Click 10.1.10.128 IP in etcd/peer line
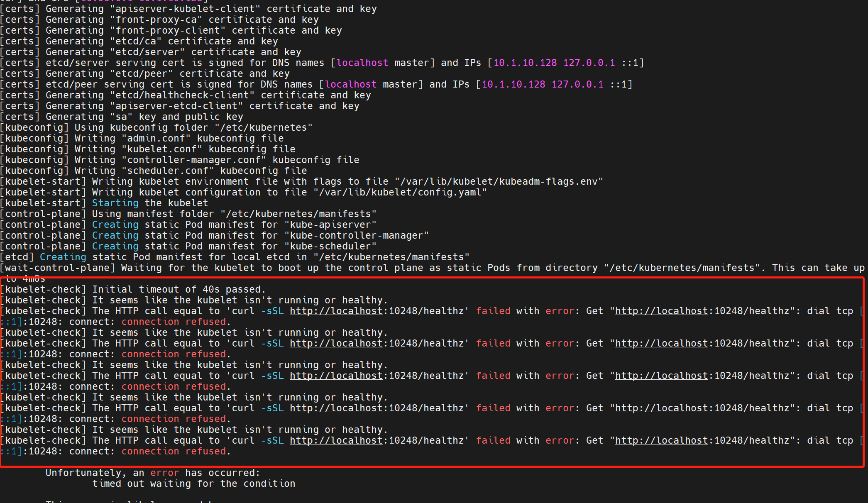This screenshot has height=503, width=868. (x=513, y=84)
